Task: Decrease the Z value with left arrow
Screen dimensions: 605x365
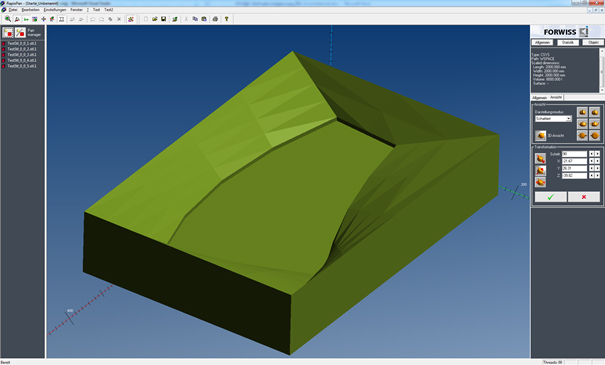Action: tap(591, 176)
